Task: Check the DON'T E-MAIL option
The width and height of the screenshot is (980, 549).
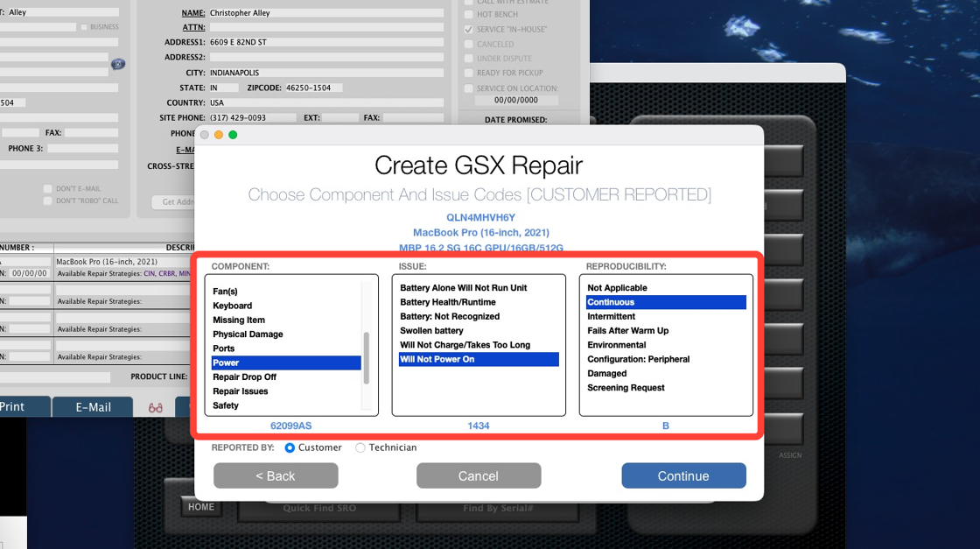Action: coord(47,188)
